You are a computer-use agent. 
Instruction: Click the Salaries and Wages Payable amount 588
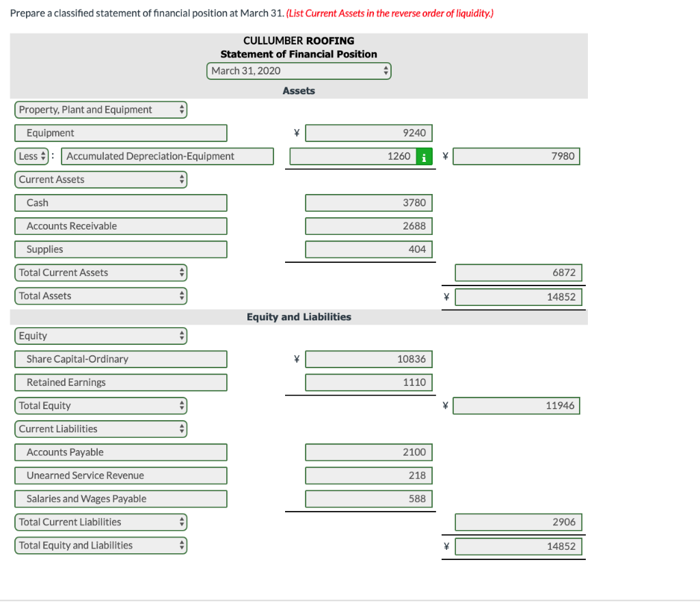368,499
